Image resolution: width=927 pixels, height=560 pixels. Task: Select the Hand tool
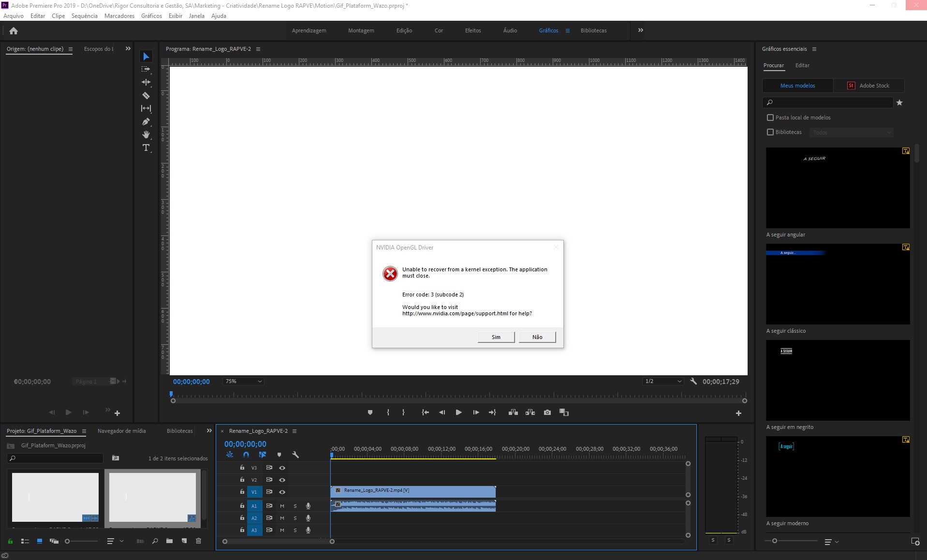(x=146, y=135)
